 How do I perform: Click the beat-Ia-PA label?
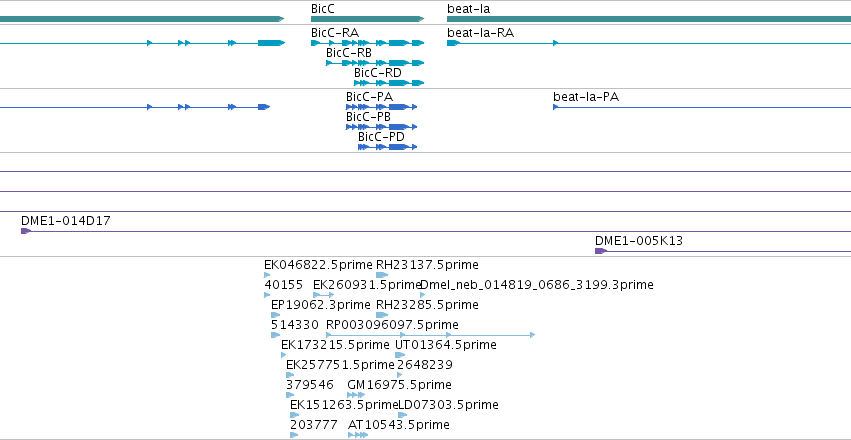click(x=586, y=97)
